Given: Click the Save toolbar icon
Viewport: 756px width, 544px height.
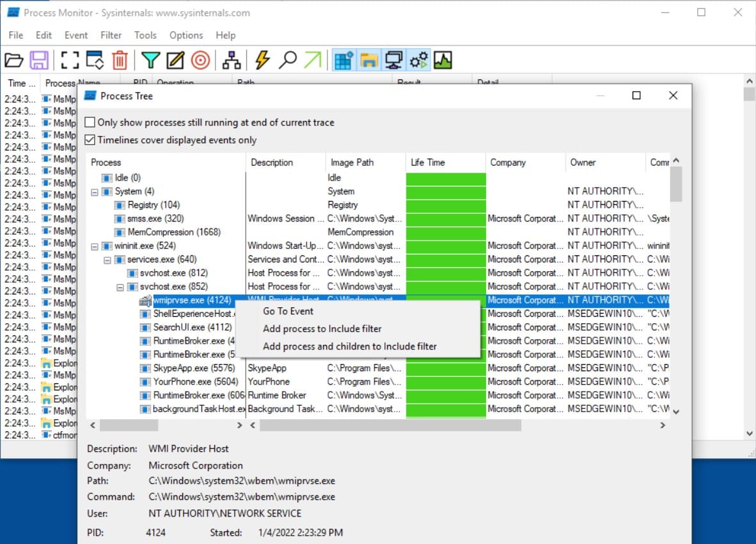Looking at the screenshot, I should point(39,60).
